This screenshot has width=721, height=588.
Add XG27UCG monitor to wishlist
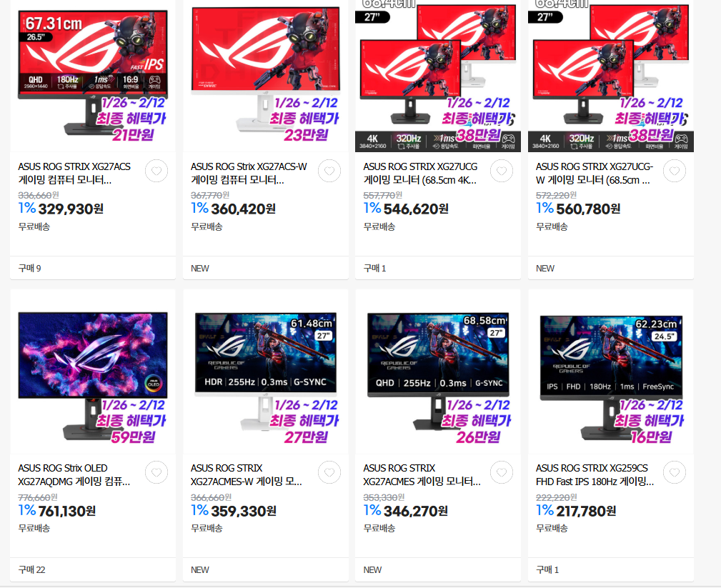click(x=502, y=171)
